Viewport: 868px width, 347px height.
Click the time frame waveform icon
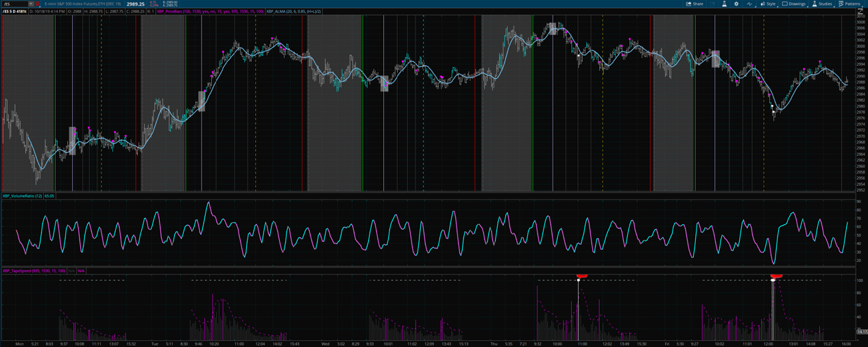(x=749, y=4)
